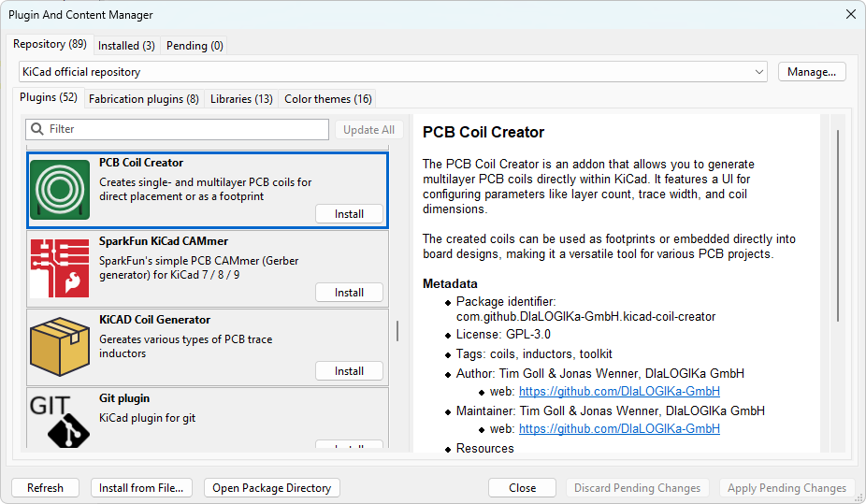Click the PCB Coil Creator details heading
Image resolution: width=866 pixels, height=504 pixels.
(484, 133)
